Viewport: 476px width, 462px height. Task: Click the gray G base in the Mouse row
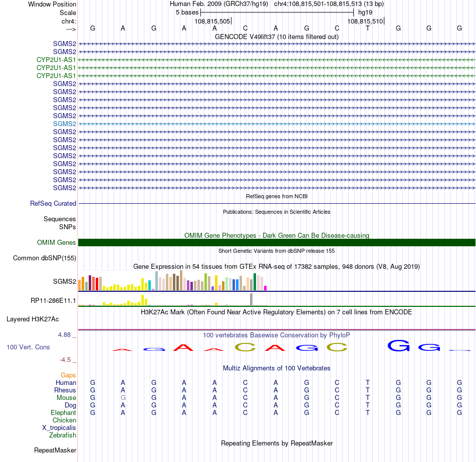pyautogui.click(x=123, y=398)
